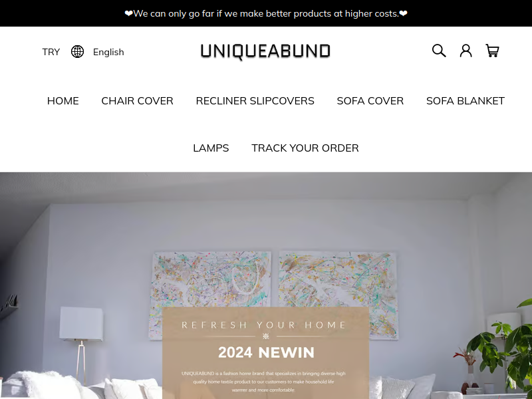
Task: Click the top announcement banner text
Action: pos(266,13)
